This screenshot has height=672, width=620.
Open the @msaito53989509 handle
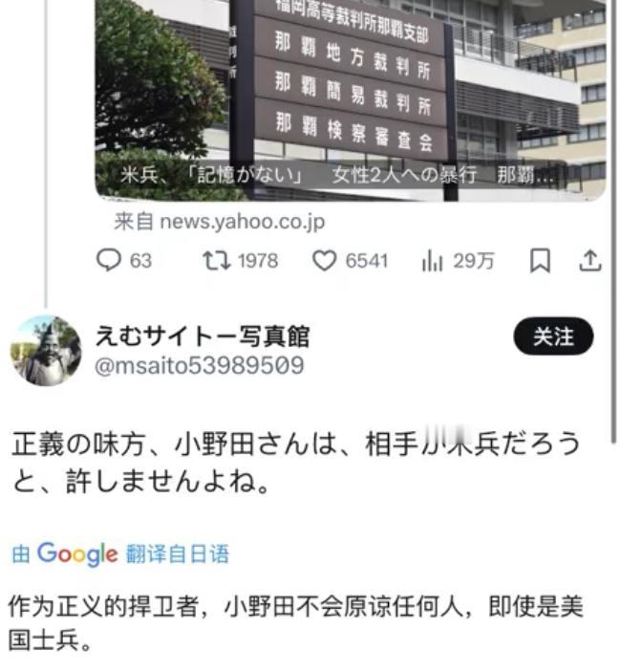point(200,365)
